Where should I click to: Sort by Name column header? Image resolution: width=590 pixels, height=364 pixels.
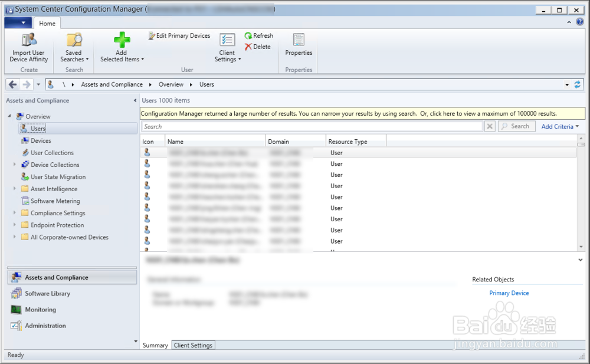coord(215,142)
